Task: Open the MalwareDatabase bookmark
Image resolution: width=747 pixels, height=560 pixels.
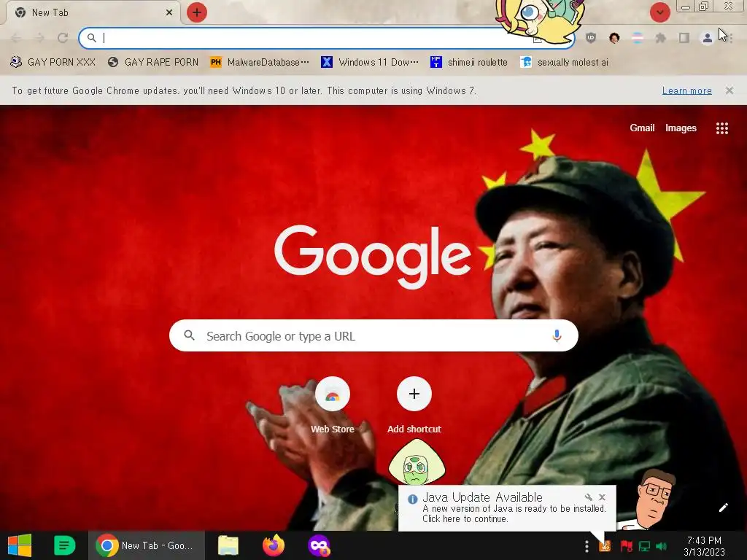Action: coord(260,63)
